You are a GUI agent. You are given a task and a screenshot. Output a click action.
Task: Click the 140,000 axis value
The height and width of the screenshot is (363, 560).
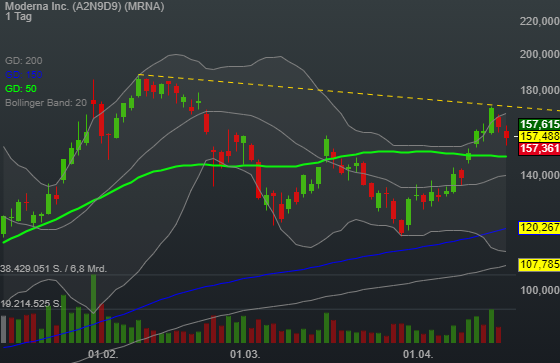point(540,175)
